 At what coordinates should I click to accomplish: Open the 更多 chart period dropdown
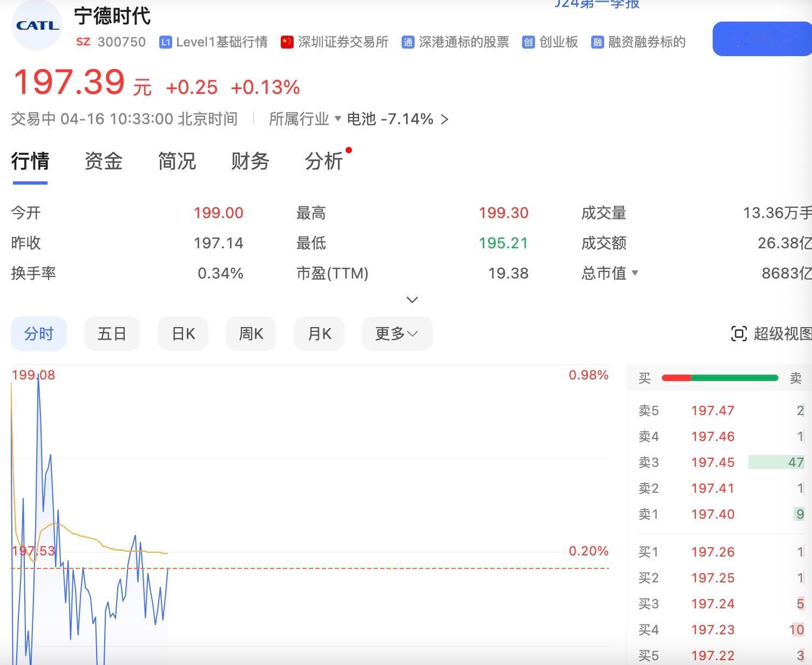397,334
